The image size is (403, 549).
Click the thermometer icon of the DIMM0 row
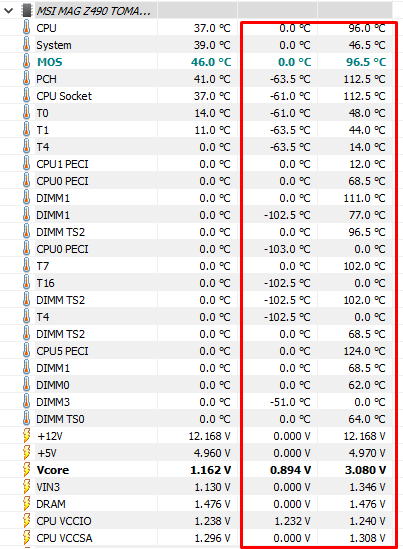(x=27, y=385)
